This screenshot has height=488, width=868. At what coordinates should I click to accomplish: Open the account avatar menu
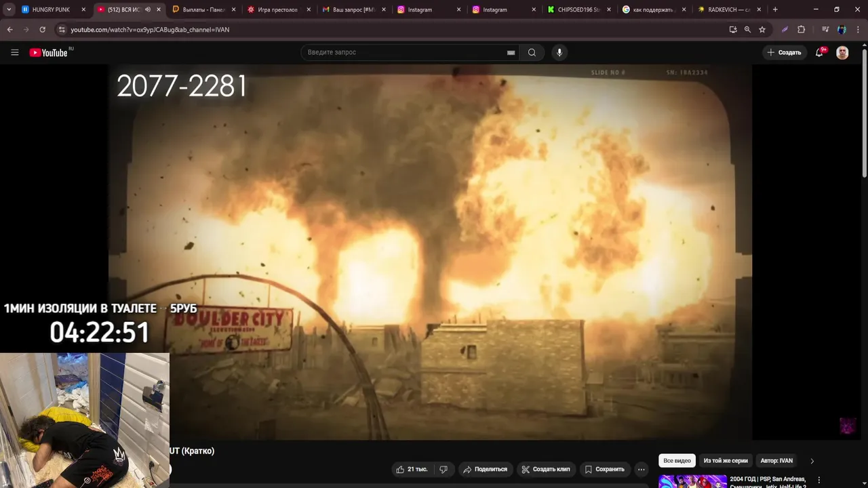tap(842, 52)
